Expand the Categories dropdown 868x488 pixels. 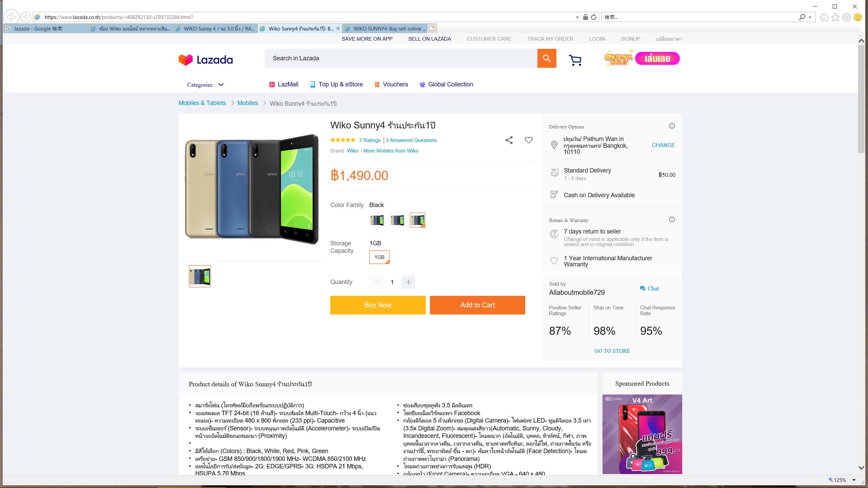(205, 85)
